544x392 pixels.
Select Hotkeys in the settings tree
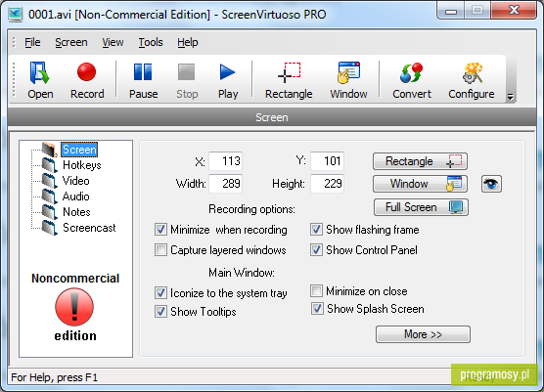click(x=82, y=165)
